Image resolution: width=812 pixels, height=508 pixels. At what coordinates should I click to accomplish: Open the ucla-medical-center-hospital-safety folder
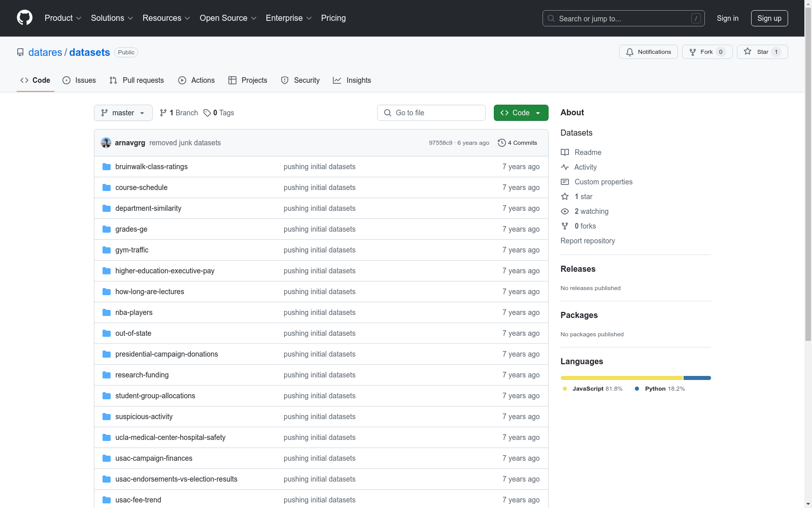pos(171,437)
